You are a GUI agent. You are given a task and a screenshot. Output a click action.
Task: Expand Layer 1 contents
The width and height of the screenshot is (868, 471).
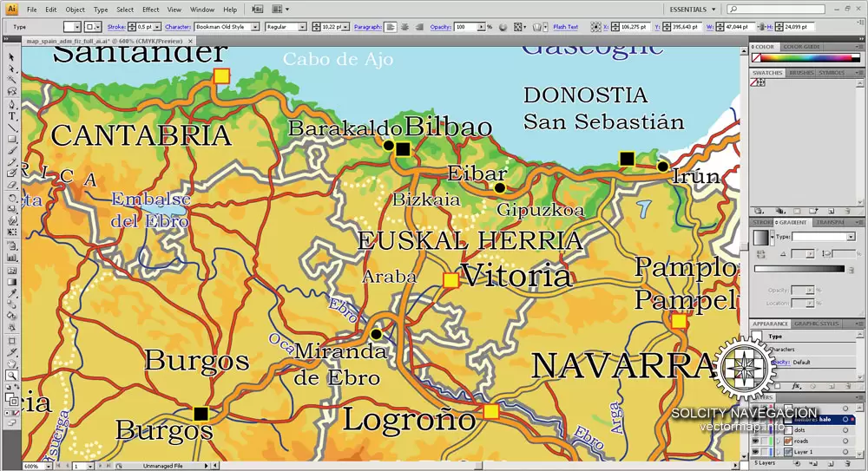click(779, 452)
